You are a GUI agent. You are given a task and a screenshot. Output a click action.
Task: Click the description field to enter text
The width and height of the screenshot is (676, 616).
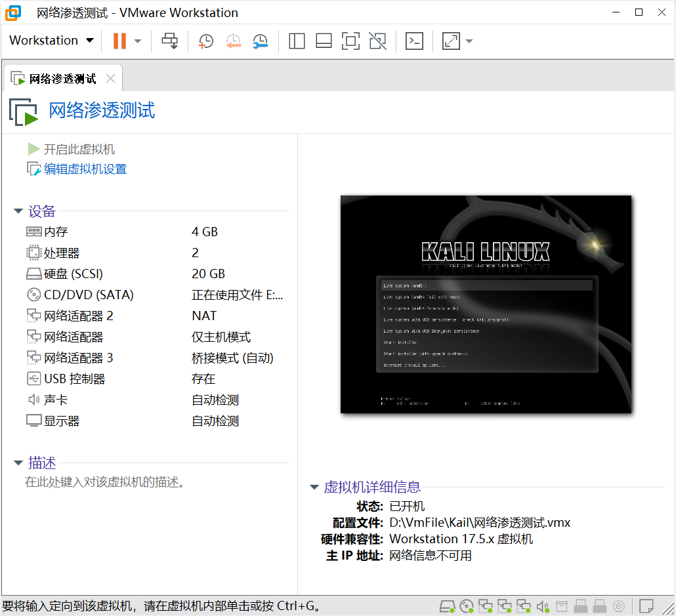coord(105,482)
